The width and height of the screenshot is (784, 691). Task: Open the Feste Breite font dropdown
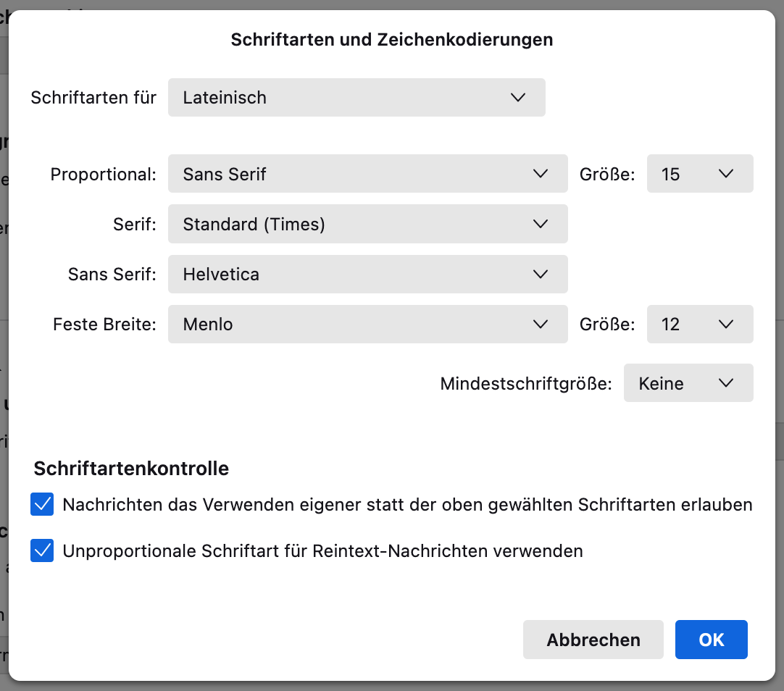click(367, 324)
